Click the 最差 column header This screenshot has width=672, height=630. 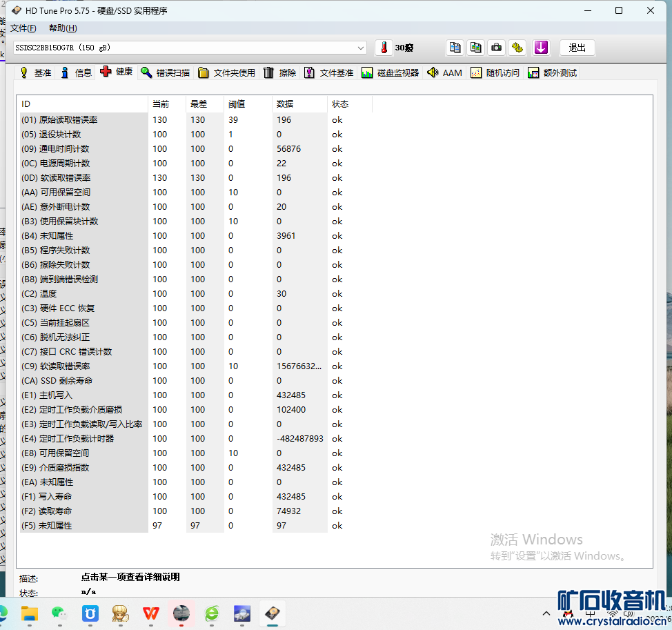[204, 104]
